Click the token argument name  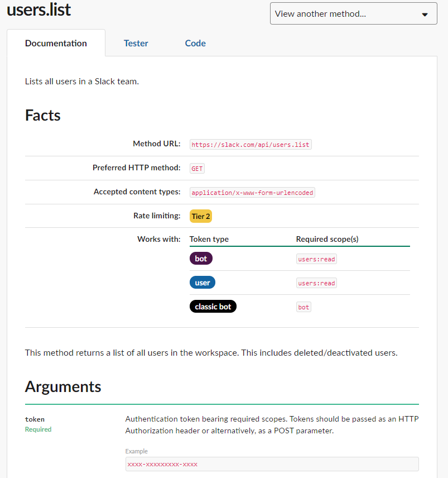(x=35, y=419)
